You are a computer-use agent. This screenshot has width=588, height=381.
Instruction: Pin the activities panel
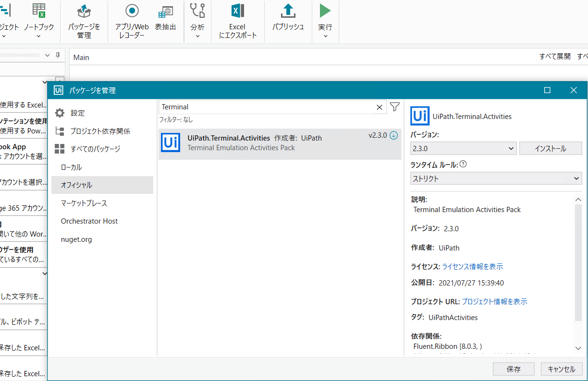click(58, 55)
